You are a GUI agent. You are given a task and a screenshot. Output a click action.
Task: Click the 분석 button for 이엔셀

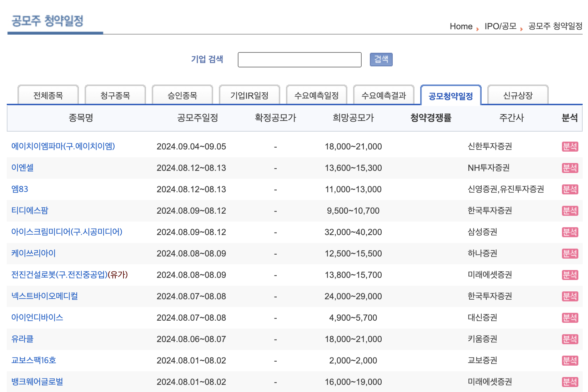point(570,168)
